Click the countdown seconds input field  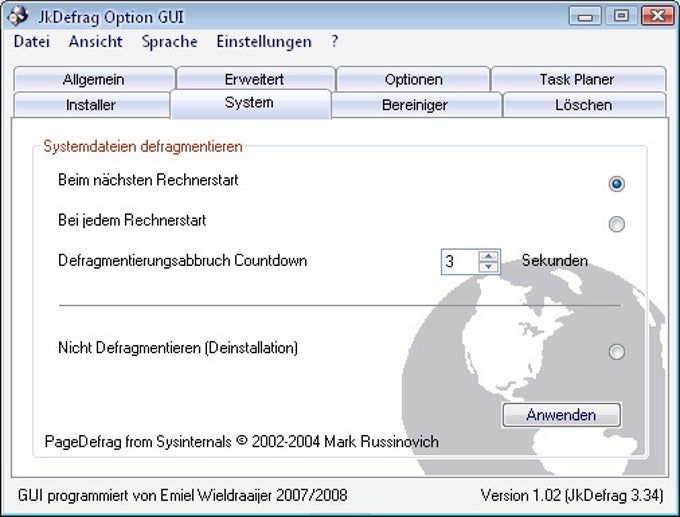(x=460, y=262)
